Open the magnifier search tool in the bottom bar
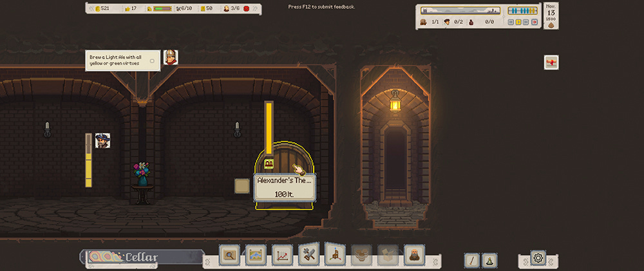 229,255
